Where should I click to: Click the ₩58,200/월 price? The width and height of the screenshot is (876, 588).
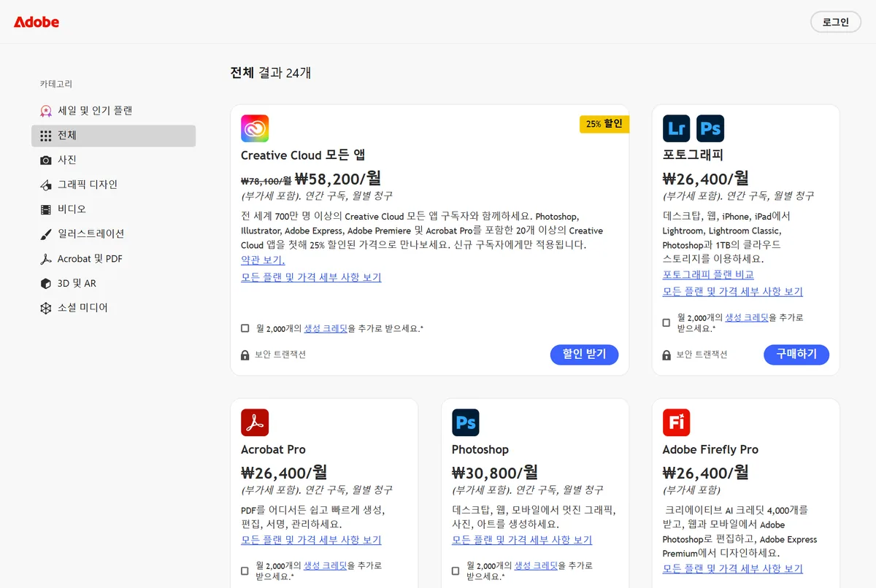pyautogui.click(x=338, y=179)
